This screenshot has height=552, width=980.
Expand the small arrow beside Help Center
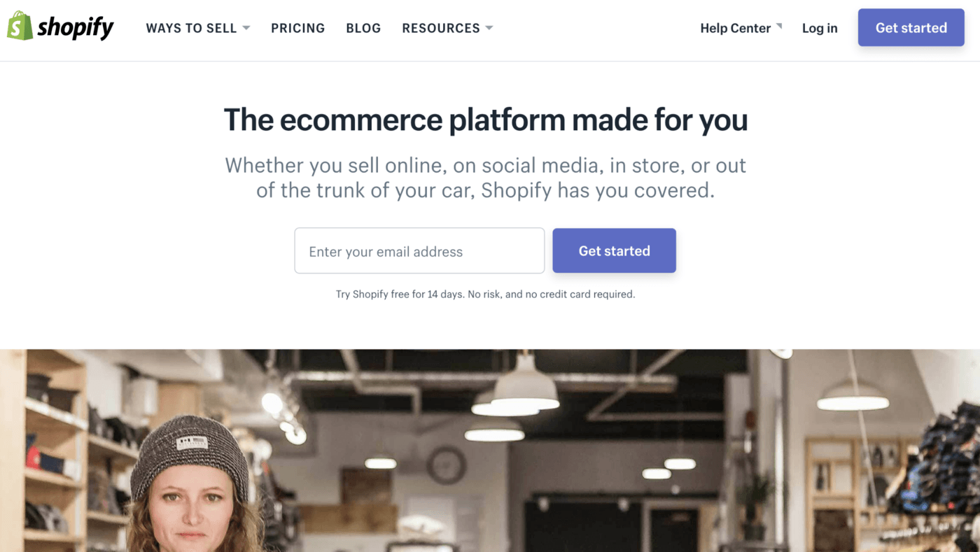778,26
